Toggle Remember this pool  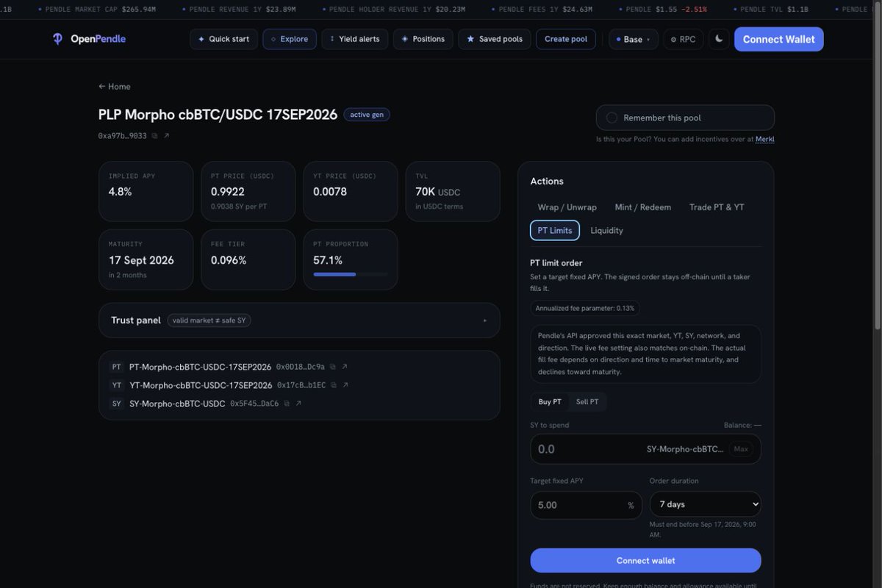pyautogui.click(x=685, y=118)
